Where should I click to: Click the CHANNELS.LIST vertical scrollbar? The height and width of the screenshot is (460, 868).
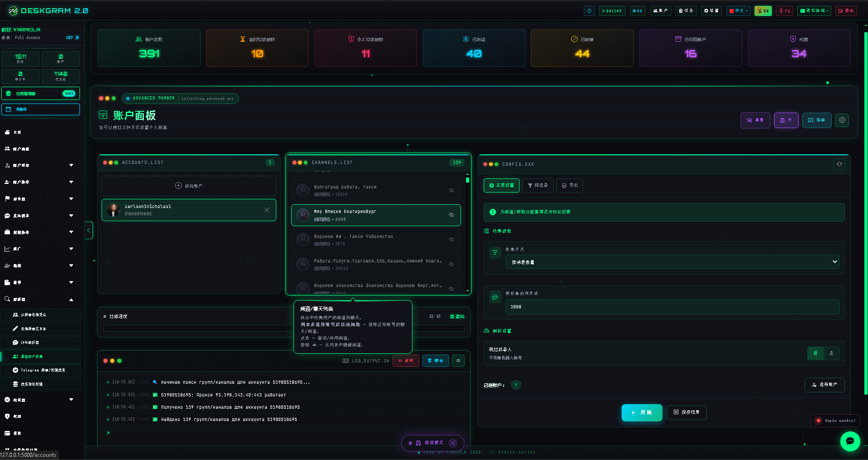467,232
